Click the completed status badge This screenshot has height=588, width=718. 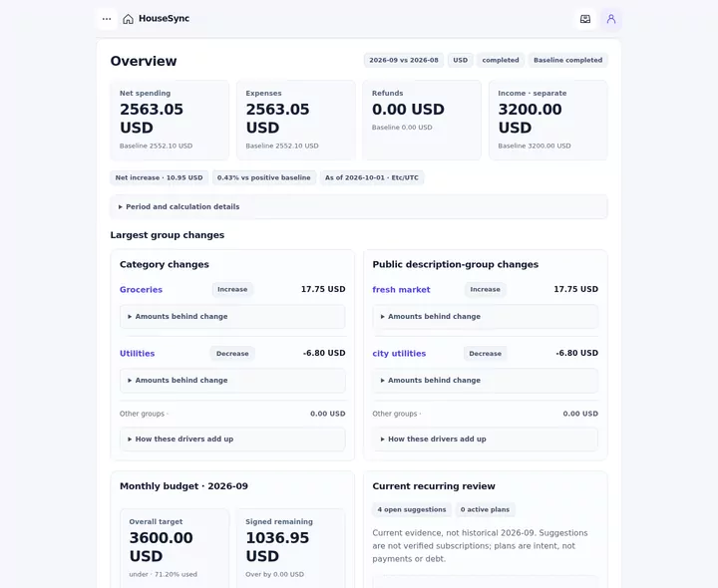[x=501, y=60]
